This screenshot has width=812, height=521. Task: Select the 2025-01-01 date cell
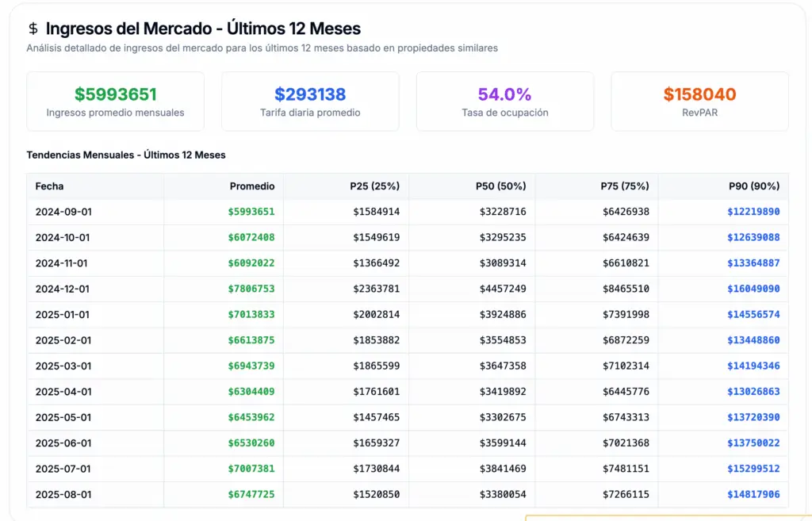pos(63,315)
